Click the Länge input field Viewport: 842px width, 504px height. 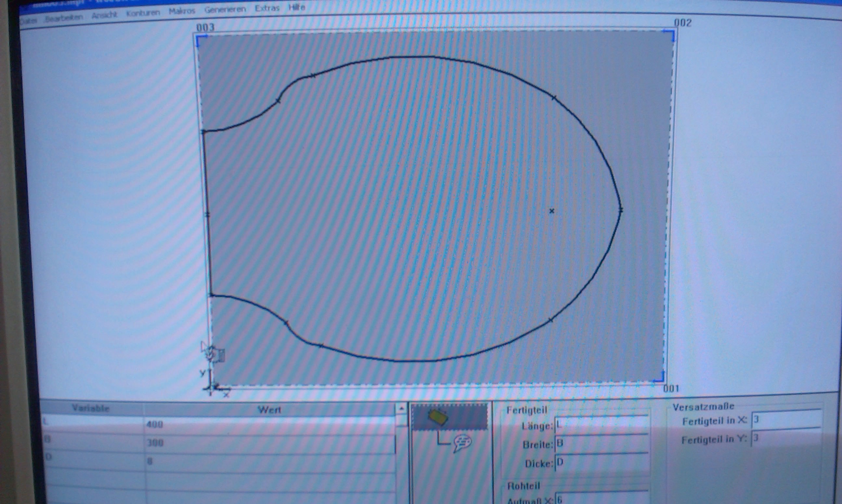click(x=601, y=425)
